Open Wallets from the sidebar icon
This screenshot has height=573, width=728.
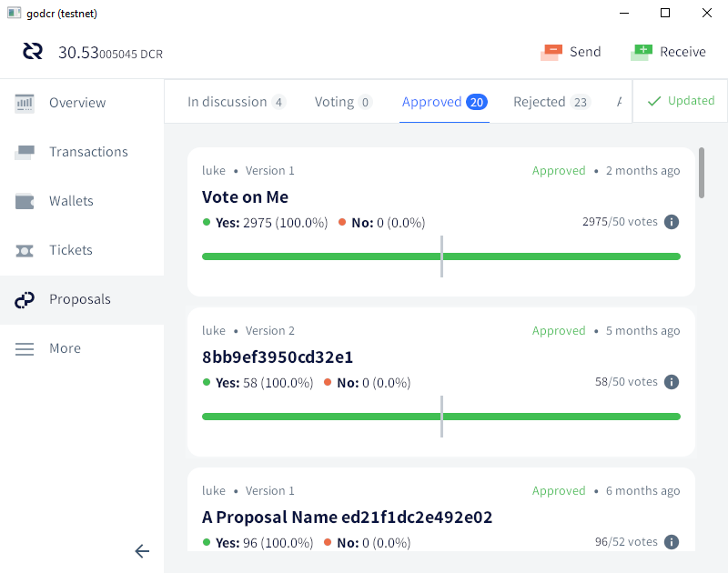click(25, 201)
